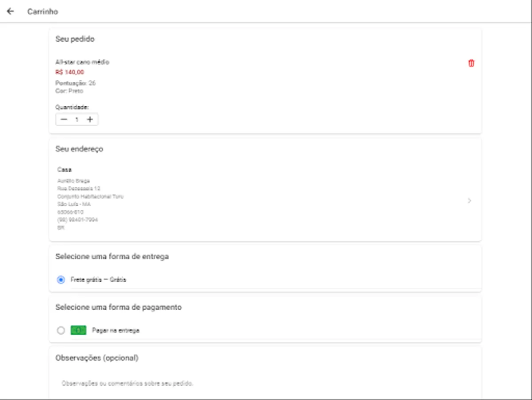This screenshot has width=532, height=400.
Task: Click the Observações (opcional) heading
Action: point(97,358)
